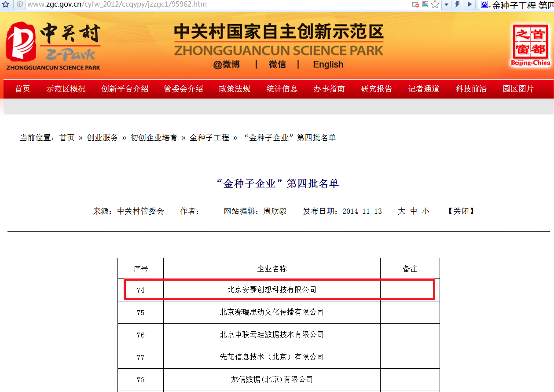Viewport: 554px width, 392px height.
Task: Open the 科技前沿 menu item
Action: coord(471,89)
